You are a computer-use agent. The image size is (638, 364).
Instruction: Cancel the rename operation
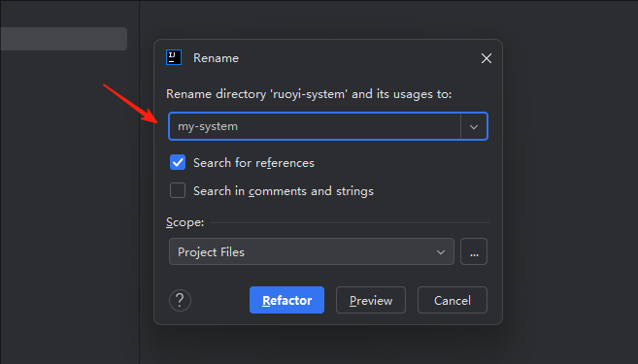point(453,300)
